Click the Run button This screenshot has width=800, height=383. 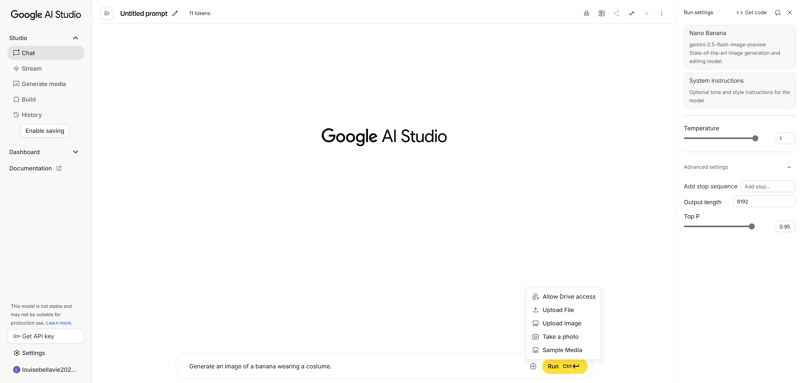coord(565,366)
